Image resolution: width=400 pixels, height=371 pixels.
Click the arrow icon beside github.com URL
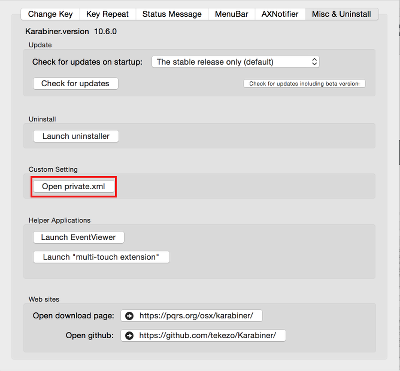pyautogui.click(x=129, y=336)
